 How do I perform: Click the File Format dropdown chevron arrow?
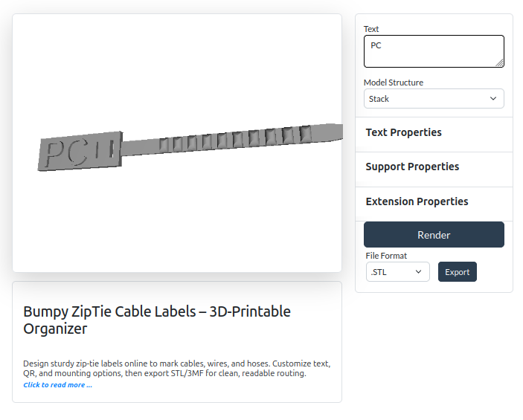(x=419, y=272)
